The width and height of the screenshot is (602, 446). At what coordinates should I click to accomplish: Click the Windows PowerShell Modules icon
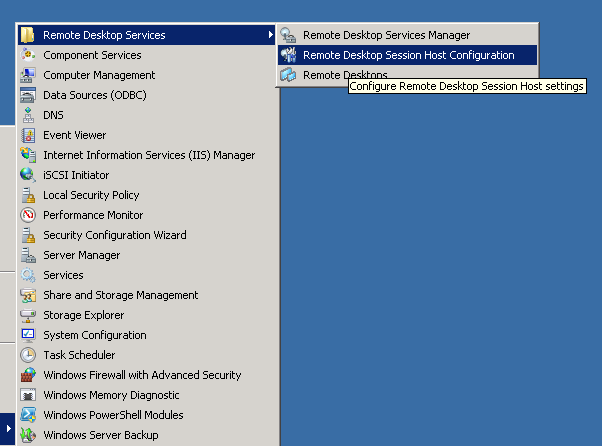point(28,415)
